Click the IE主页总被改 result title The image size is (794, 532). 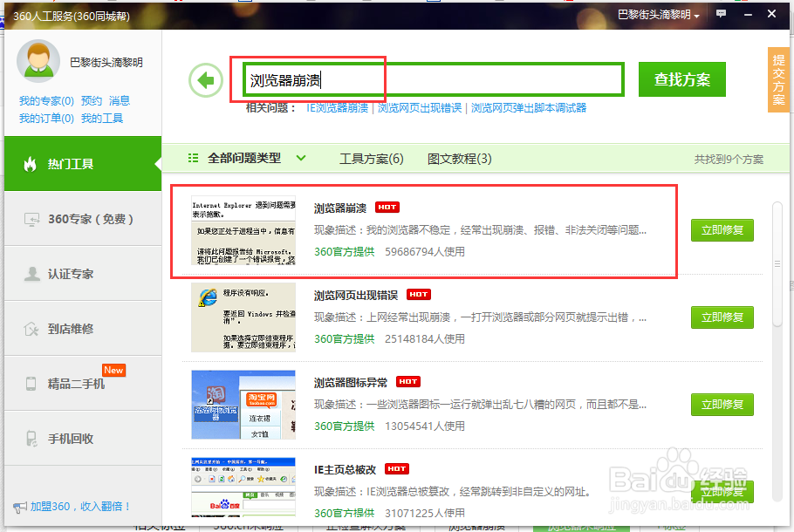pos(345,470)
